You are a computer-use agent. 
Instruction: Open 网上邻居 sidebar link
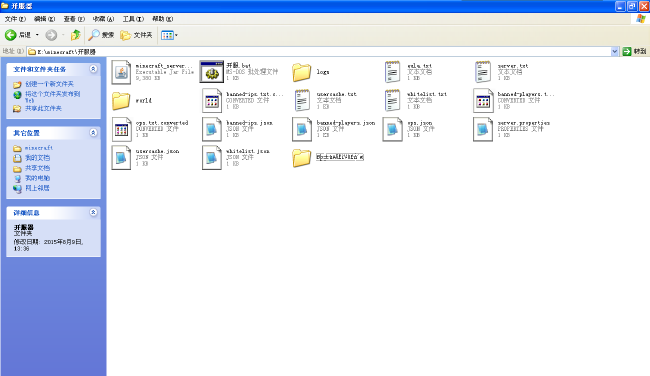tap(37, 188)
